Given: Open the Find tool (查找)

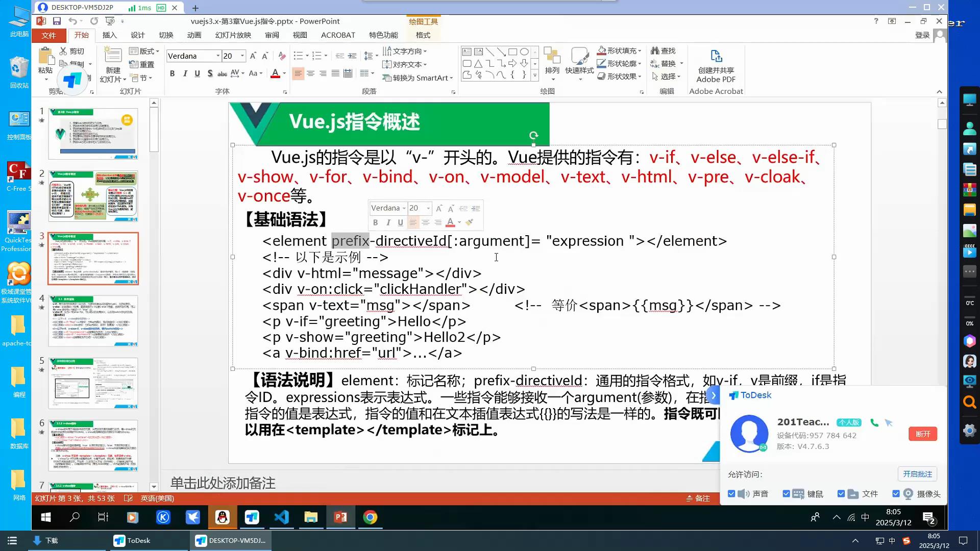Looking at the screenshot, I should (663, 51).
